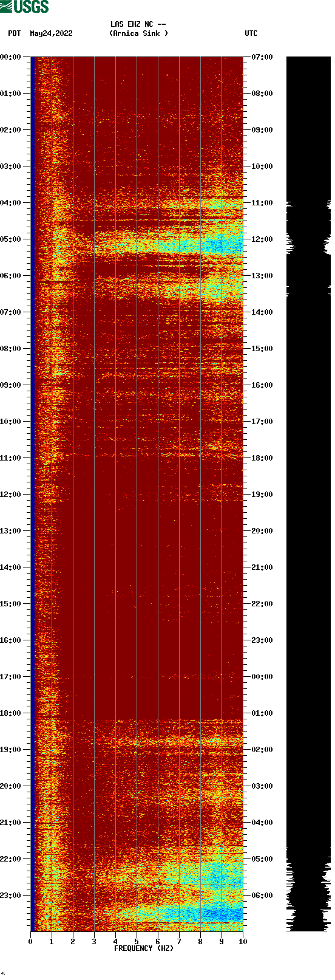This screenshot has width=335, height=980.
Task: Click the FREQUENCY (HZ) axis label
Action: coord(144,948)
